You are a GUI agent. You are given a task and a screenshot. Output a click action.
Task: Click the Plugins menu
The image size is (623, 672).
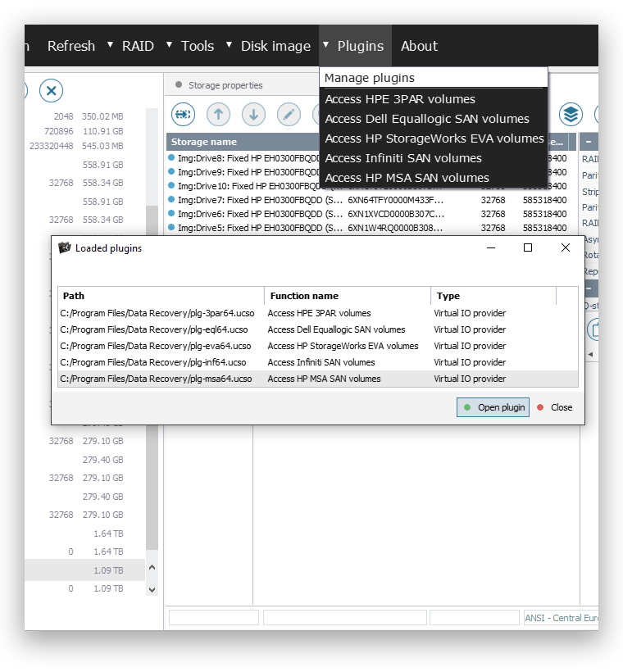pyautogui.click(x=360, y=46)
